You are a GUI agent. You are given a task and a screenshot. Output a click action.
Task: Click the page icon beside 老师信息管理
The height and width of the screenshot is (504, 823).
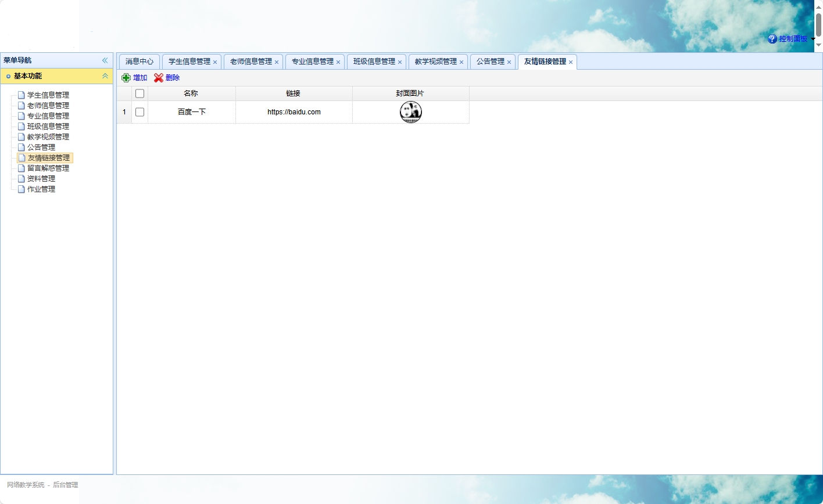22,106
